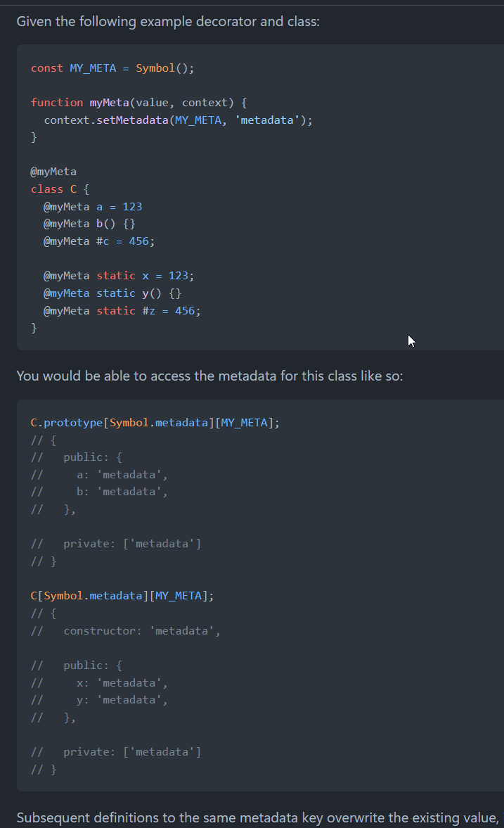Viewport: 504px width, 828px height.
Task: Click the 'You would be able to access' sentence
Action: [209, 376]
